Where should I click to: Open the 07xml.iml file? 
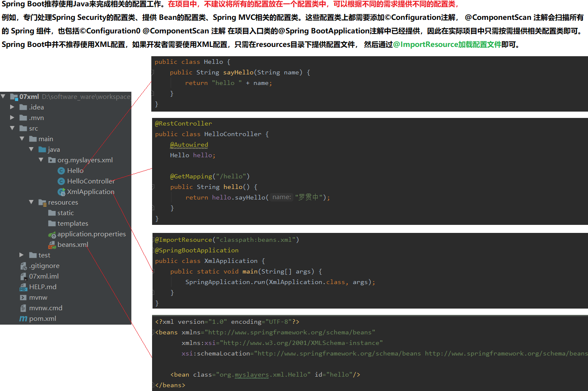coord(44,276)
